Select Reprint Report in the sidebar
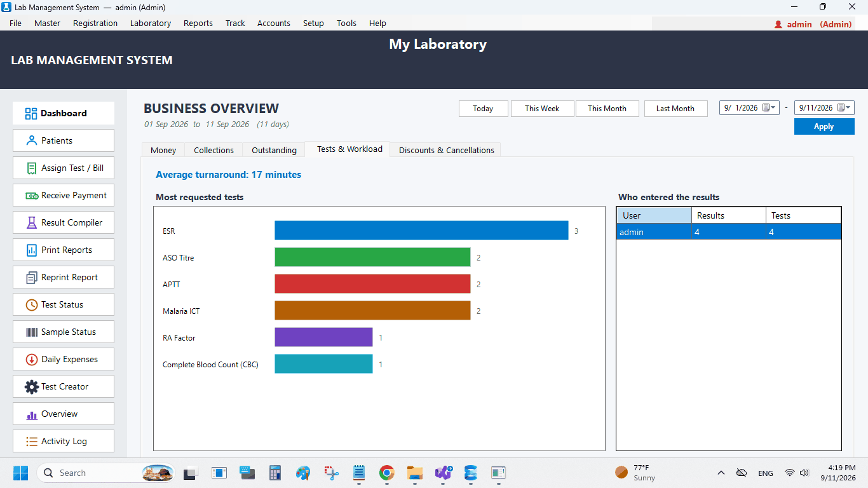Screen dimensions: 868x488 click(64, 277)
